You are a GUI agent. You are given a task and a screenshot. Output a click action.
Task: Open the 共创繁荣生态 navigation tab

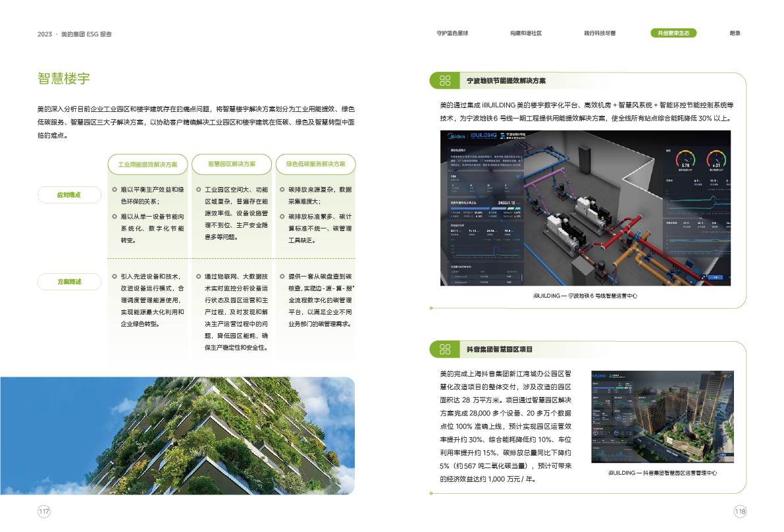pos(673,33)
